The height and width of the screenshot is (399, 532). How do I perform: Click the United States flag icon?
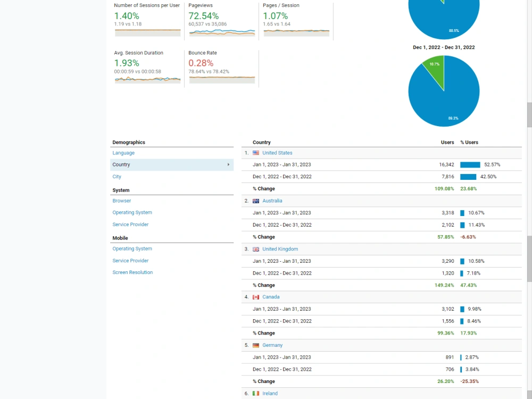tap(256, 153)
